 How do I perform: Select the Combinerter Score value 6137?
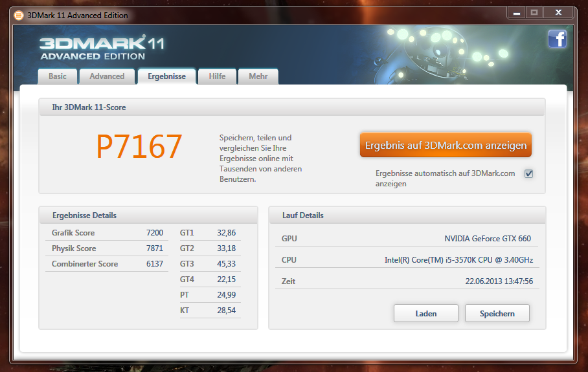click(155, 264)
